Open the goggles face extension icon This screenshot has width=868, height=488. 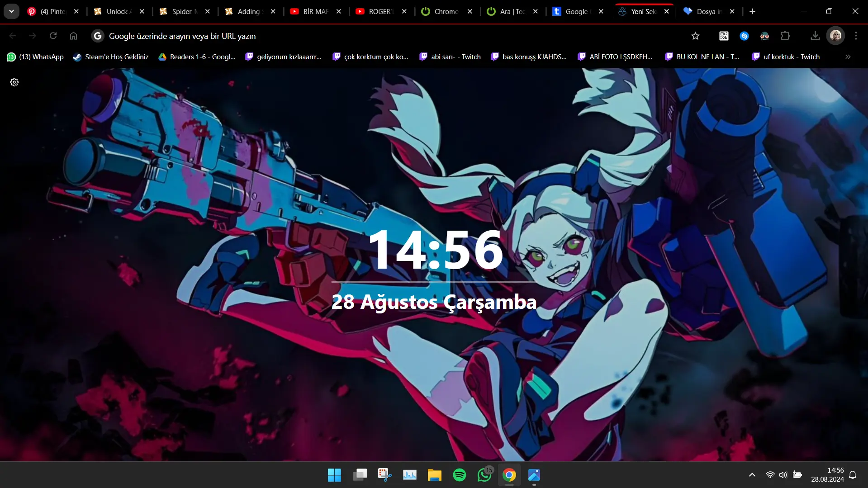click(x=764, y=36)
